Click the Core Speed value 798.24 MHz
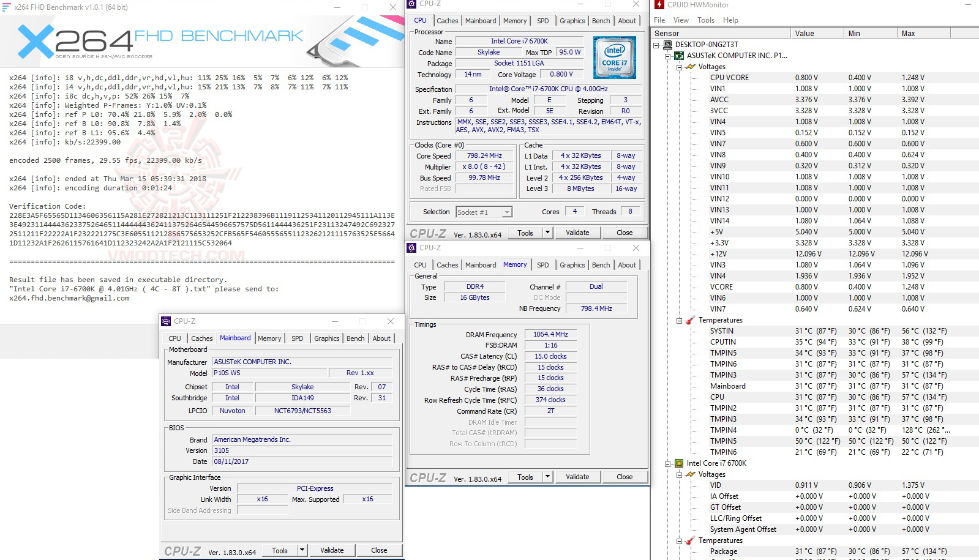The image size is (979, 560). tap(484, 155)
